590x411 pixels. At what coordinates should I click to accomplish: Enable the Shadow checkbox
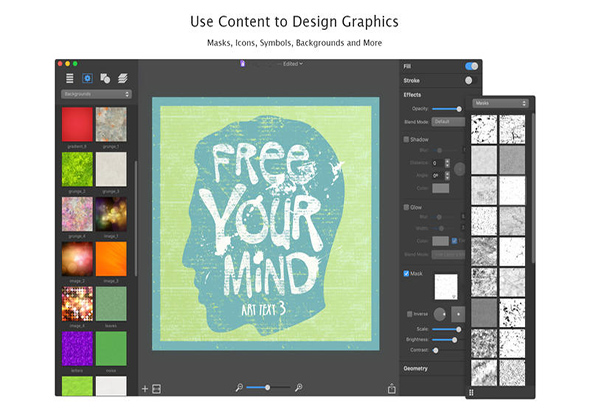pos(406,139)
